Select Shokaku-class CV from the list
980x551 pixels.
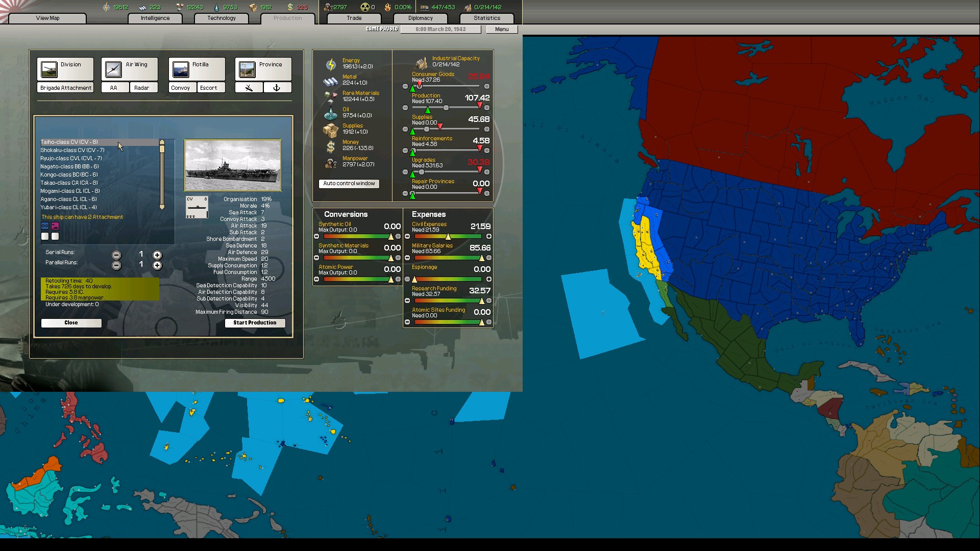(x=72, y=150)
